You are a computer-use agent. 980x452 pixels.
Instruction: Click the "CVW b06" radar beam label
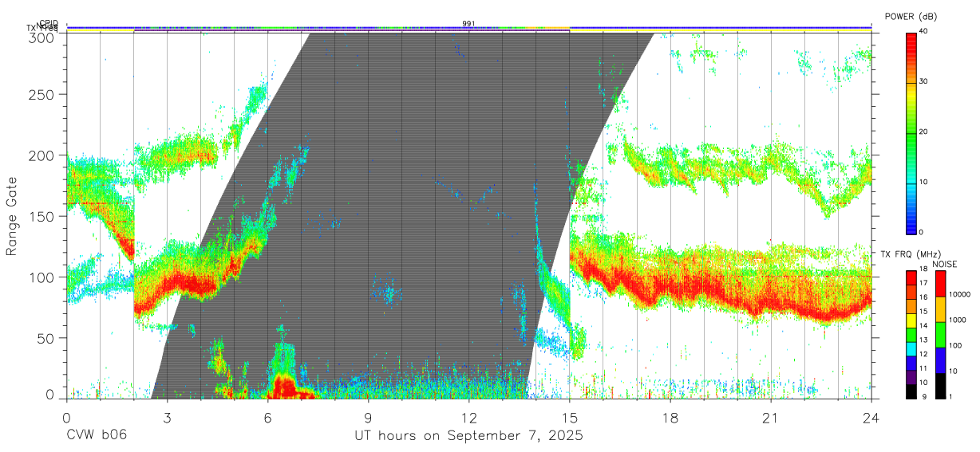[97, 436]
